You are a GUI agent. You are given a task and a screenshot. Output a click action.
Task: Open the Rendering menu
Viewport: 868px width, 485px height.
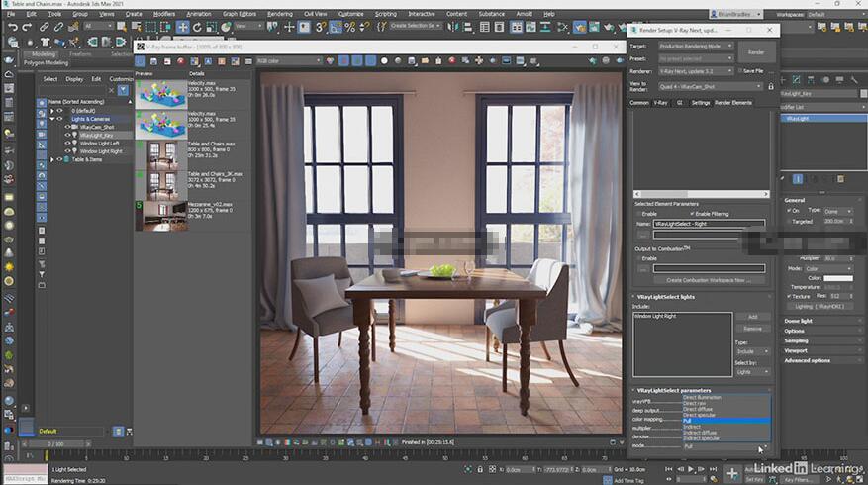pyautogui.click(x=280, y=14)
